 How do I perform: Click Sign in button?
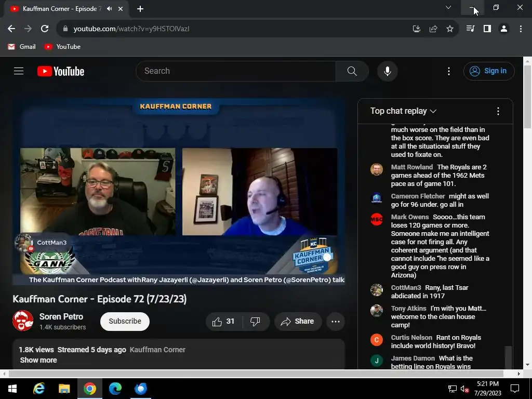tap(489, 71)
